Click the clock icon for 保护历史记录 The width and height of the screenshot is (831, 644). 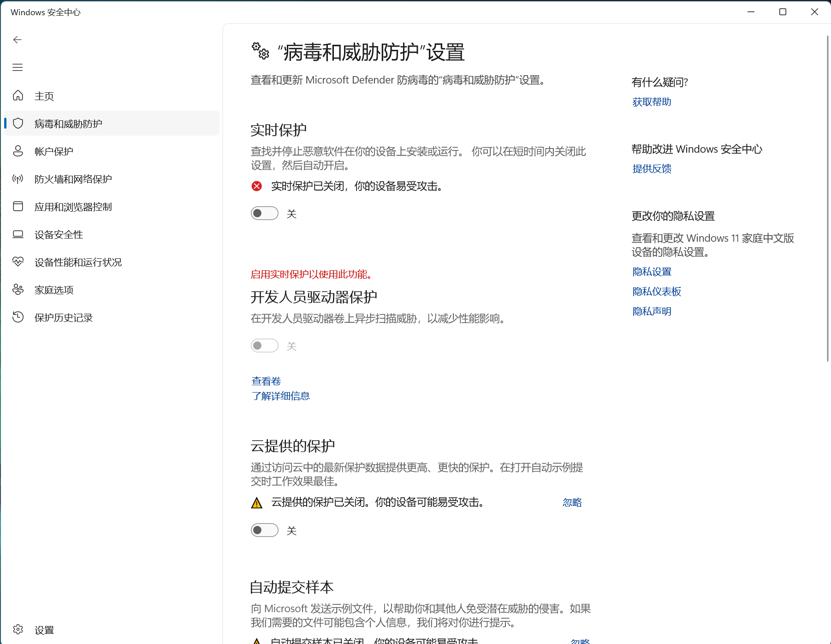(18, 317)
